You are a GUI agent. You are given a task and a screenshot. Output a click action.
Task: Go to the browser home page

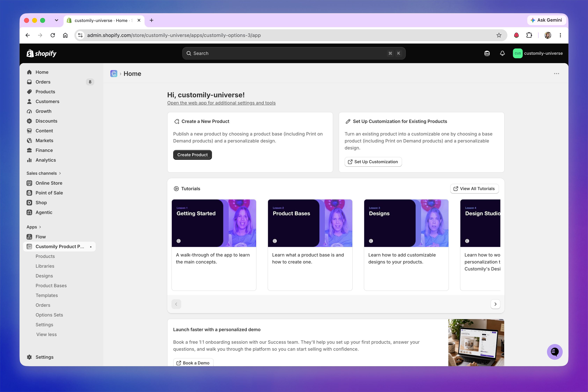click(65, 35)
